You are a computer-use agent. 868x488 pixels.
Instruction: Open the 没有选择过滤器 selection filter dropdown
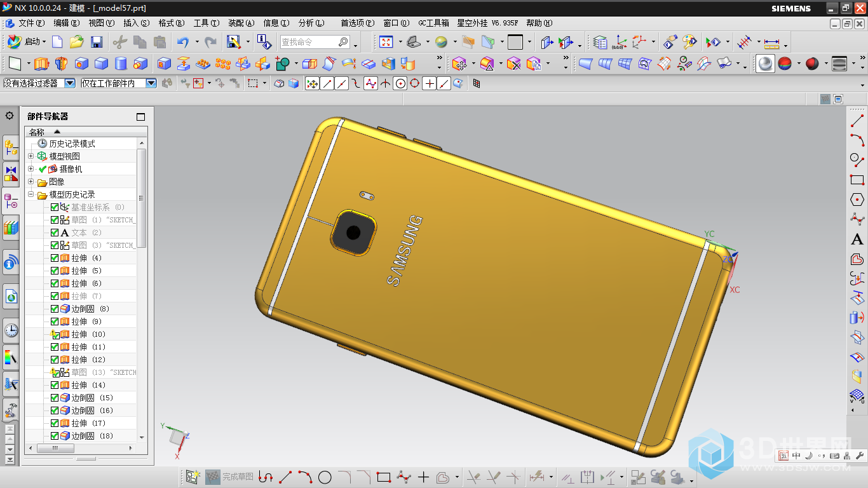[69, 83]
